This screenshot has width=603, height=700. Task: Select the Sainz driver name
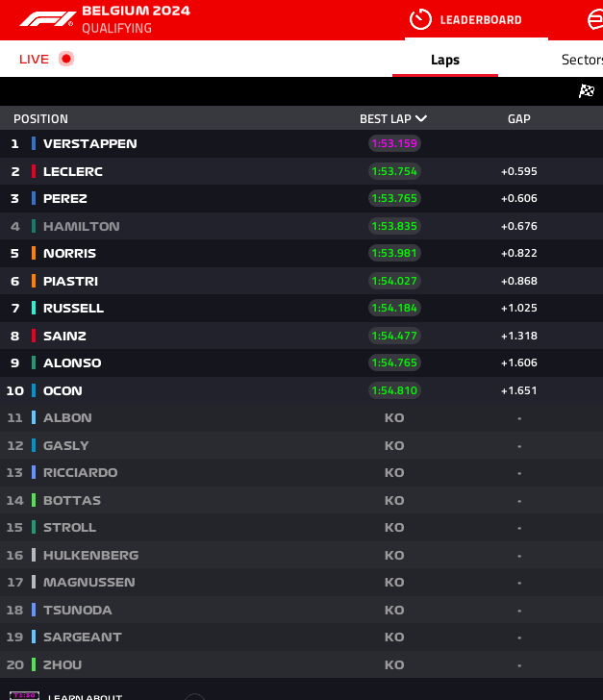[64, 336]
